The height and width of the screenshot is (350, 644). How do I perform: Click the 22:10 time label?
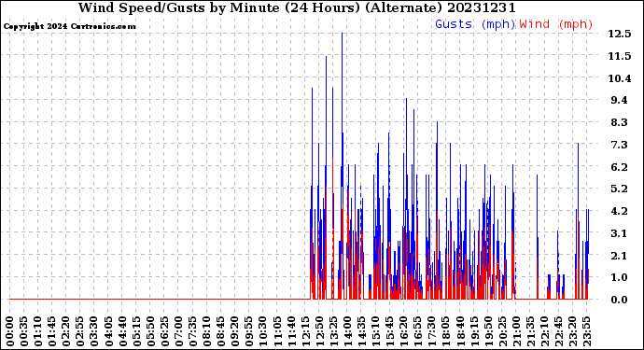(x=544, y=331)
